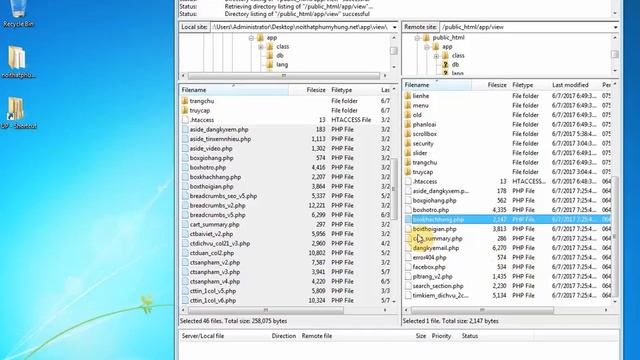
Task: Select the lienhe folder in the remote list
Action: [x=420, y=96]
